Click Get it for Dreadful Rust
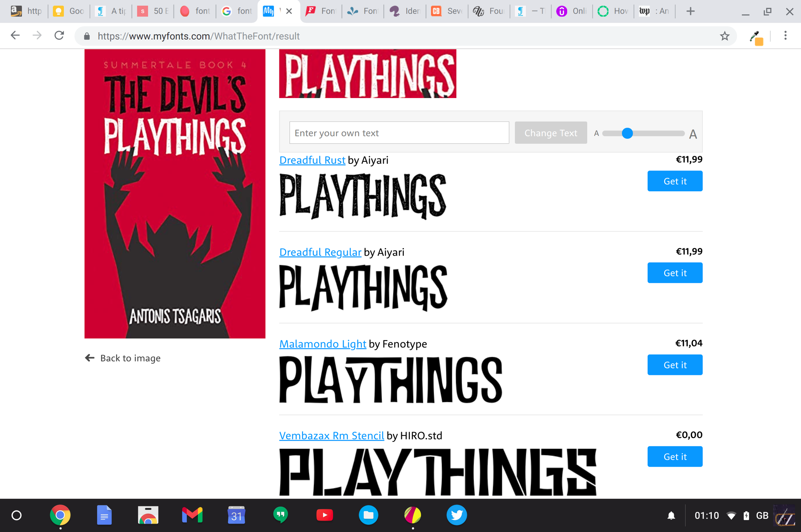The width and height of the screenshot is (801, 532). pos(675,181)
